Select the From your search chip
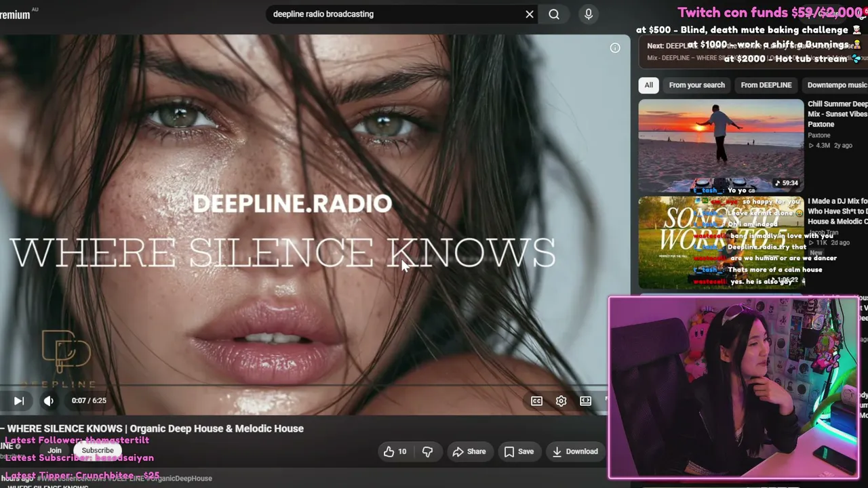This screenshot has width=868, height=488. (696, 85)
